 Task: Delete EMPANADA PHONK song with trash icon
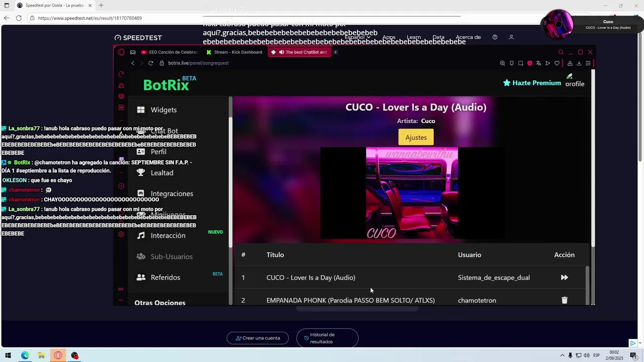[x=565, y=300]
